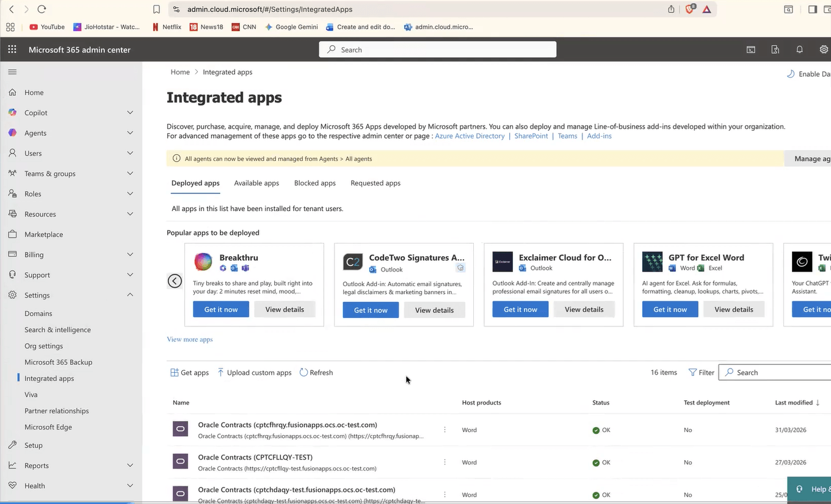Click the Get apps icon to browse apps
This screenshot has width=831, height=504.
pos(174,372)
